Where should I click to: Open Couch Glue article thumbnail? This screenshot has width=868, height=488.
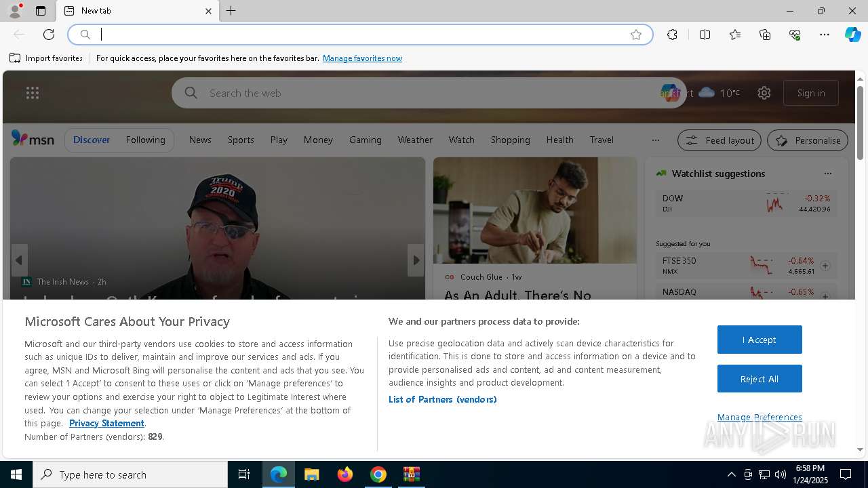535,211
